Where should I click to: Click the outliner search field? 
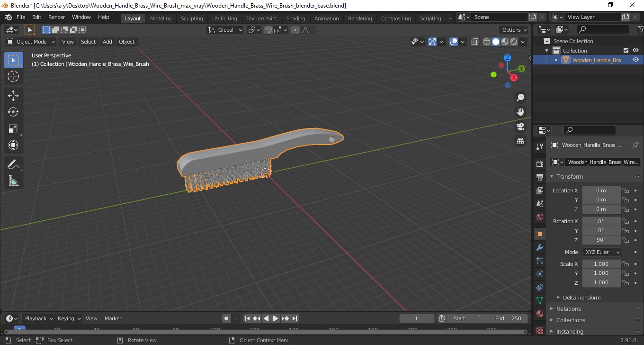603,30
